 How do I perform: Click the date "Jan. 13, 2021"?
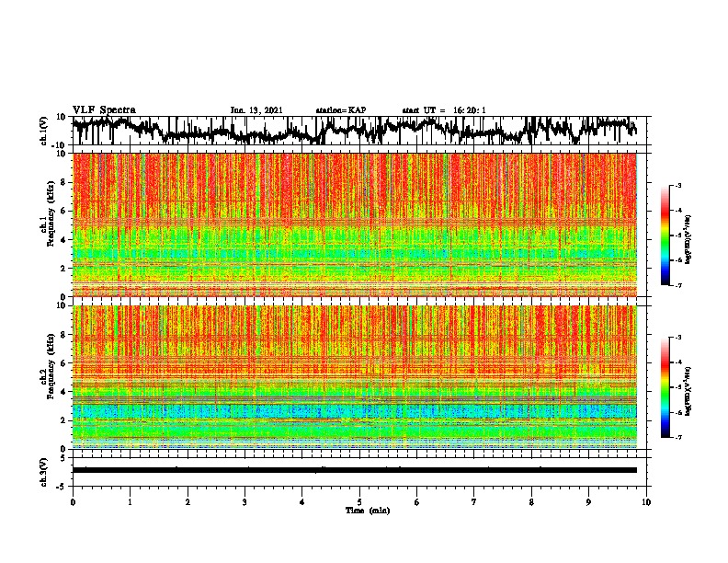[x=256, y=110]
